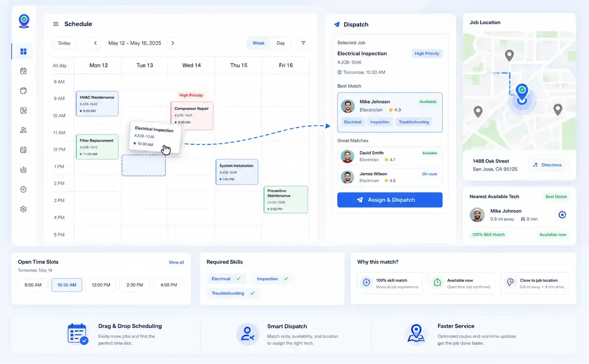589x364 pixels.
Task: Click the gray map pin at left of map
Action: pos(478,111)
